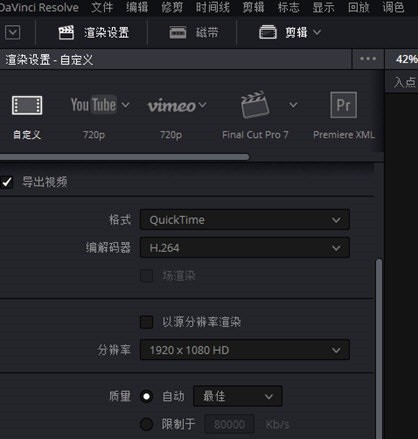This screenshot has width=418, height=439.
Task: Open the 修剪 menu
Action: [172, 7]
